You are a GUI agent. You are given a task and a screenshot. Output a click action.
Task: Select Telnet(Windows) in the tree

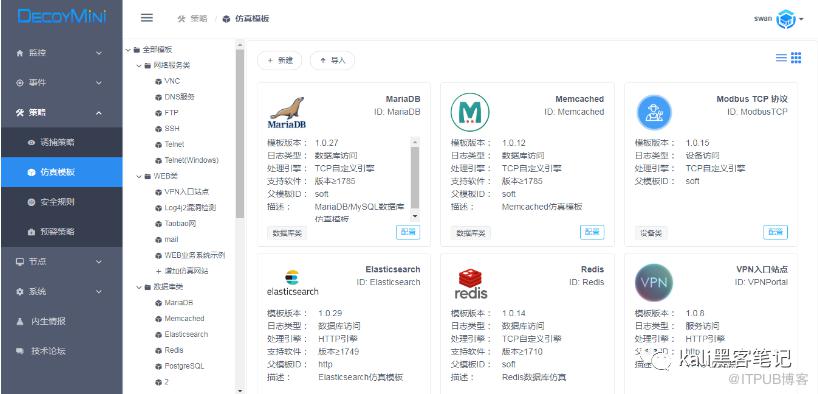pyautogui.click(x=191, y=160)
